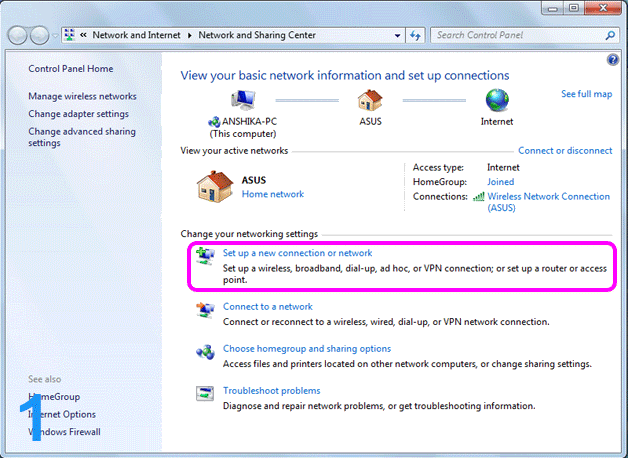The image size is (628, 458).
Task: Click the Connect to a network icon
Action: 205,310
